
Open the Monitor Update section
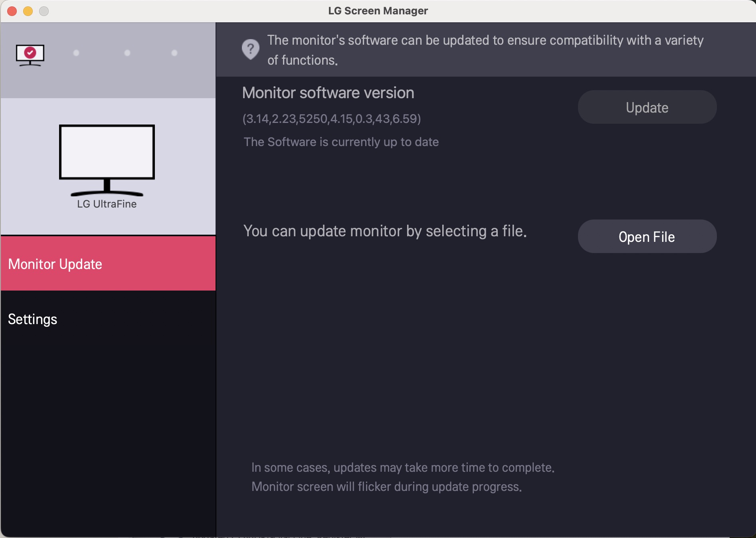click(108, 263)
